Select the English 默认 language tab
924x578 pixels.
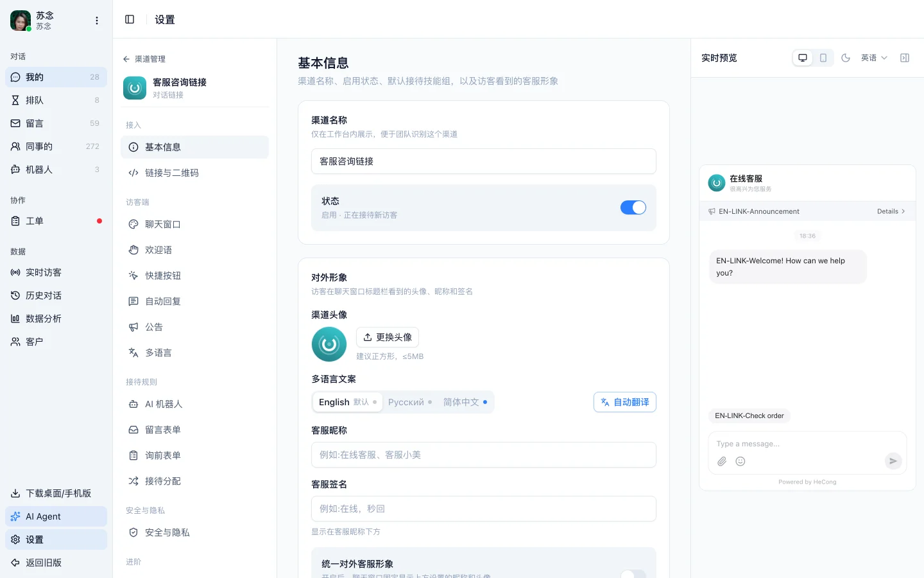[347, 402]
